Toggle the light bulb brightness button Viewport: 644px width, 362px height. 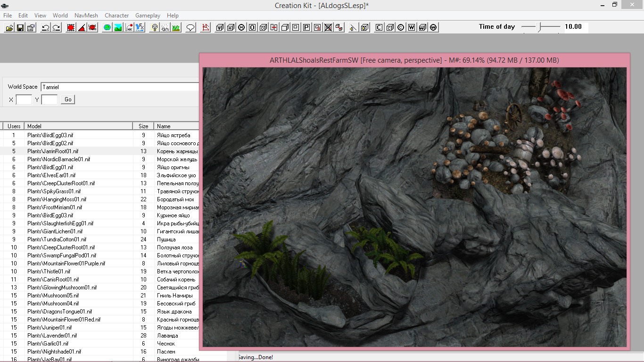(x=154, y=28)
